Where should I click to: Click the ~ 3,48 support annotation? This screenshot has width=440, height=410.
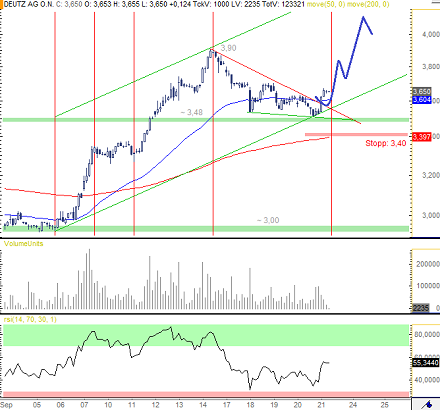point(192,112)
